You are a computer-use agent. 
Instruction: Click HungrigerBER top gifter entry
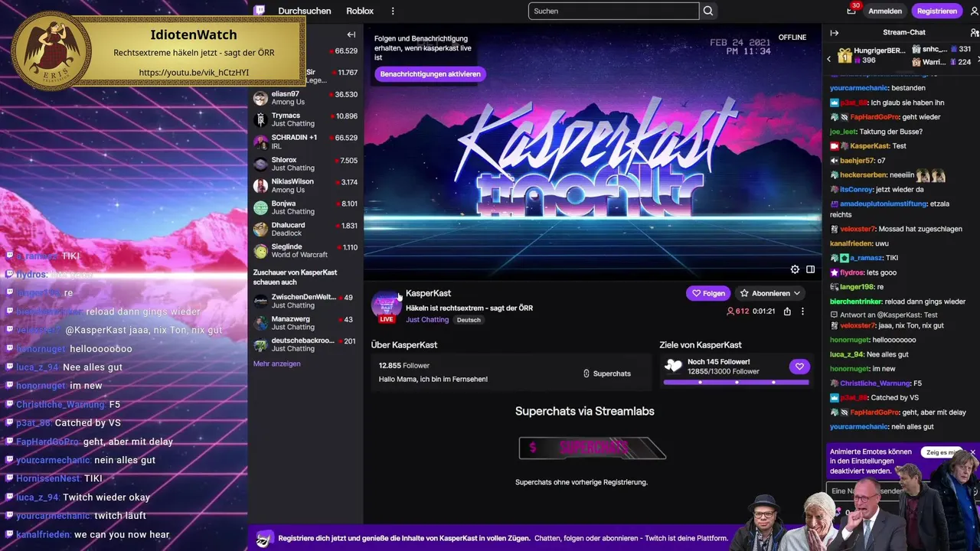click(x=871, y=55)
